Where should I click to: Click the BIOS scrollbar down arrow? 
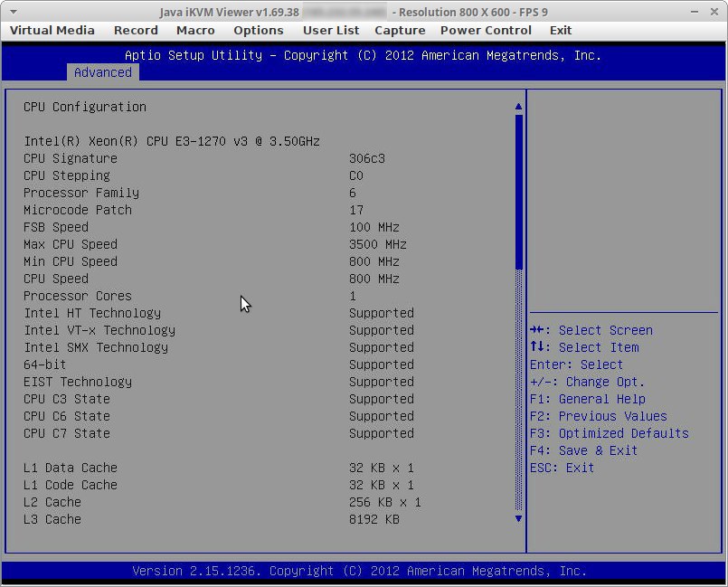click(x=518, y=519)
